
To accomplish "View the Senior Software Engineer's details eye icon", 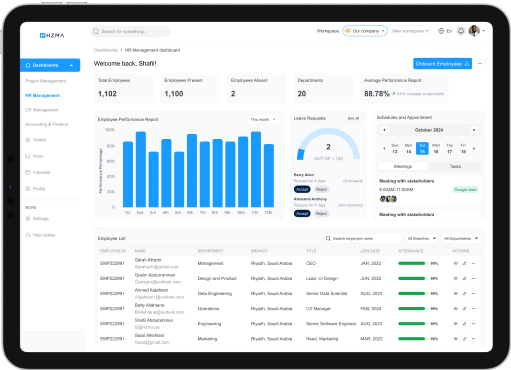I will click(x=456, y=324).
